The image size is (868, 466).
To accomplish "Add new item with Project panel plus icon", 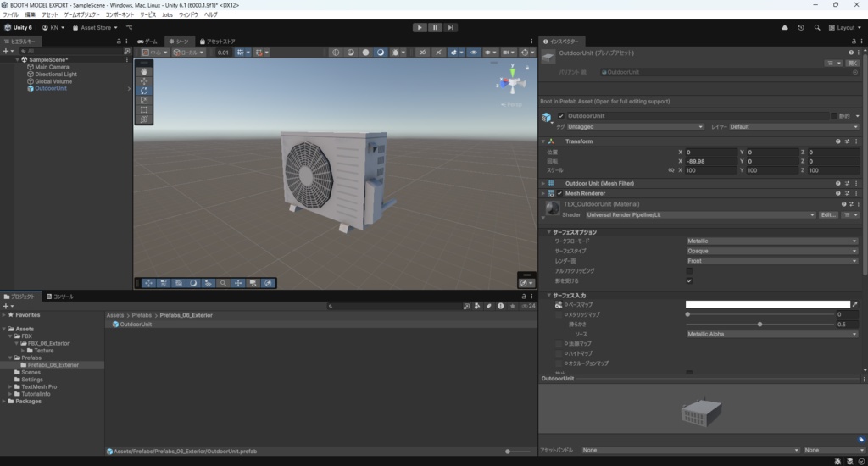I will 8,306.
